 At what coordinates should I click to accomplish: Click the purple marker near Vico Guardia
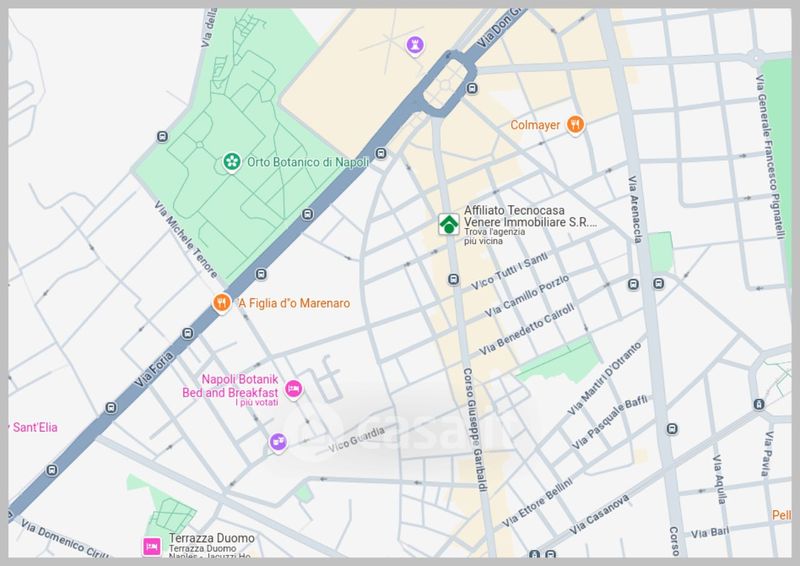coord(278,441)
